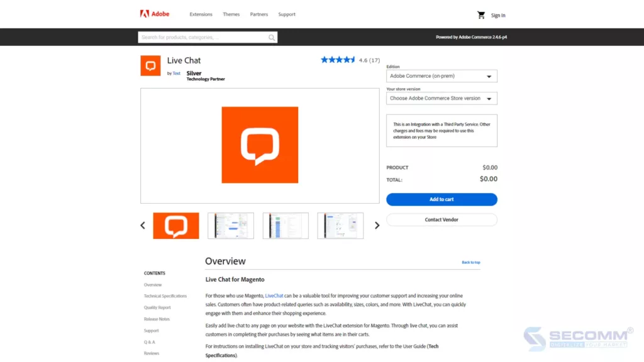Open the shopping cart icon
The image size is (644, 362).
[x=481, y=15]
